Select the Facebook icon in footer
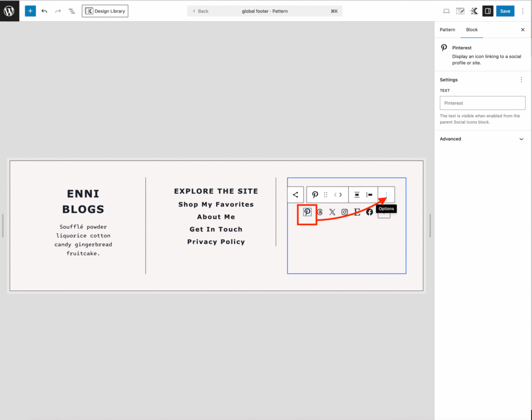 [369, 212]
